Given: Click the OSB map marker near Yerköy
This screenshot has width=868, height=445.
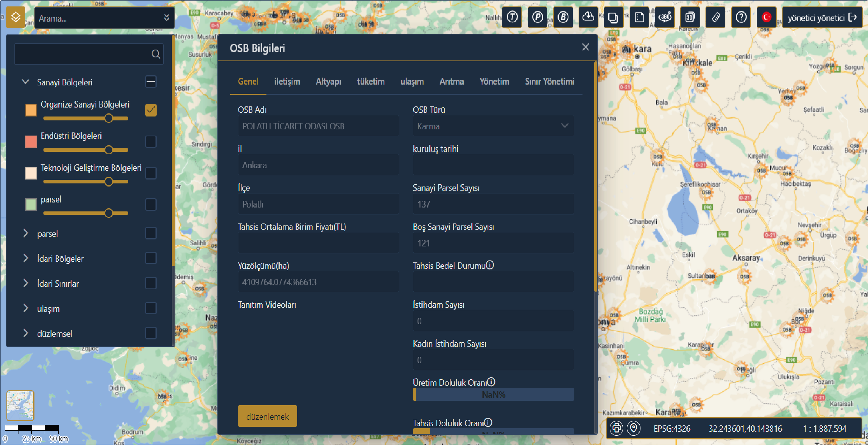Looking at the screenshot, I should (788, 98).
